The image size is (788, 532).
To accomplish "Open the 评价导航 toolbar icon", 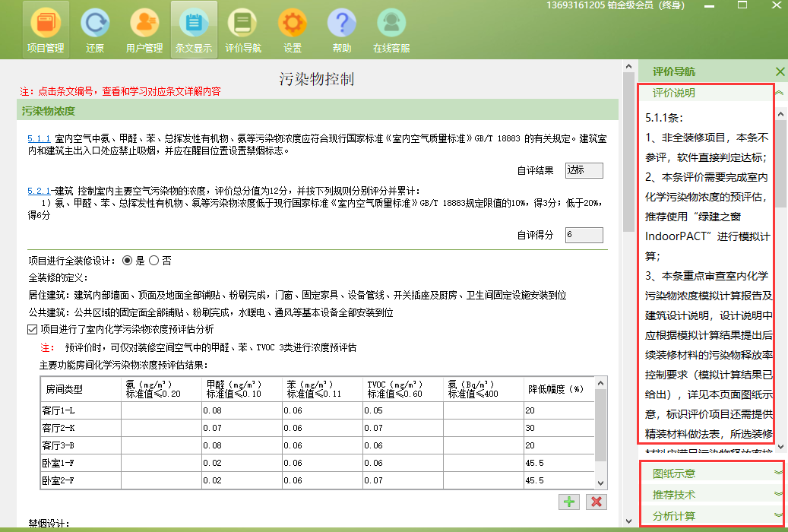I will 242,30.
